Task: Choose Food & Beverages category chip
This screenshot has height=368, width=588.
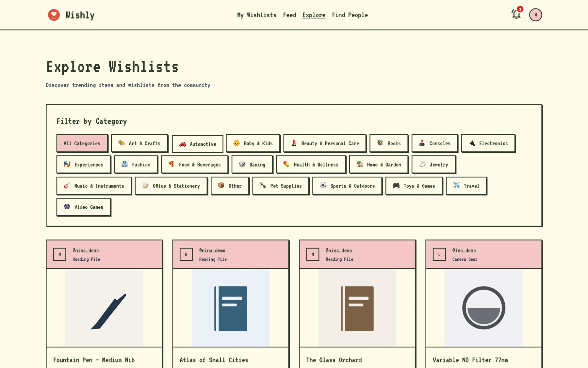Action: click(x=194, y=165)
